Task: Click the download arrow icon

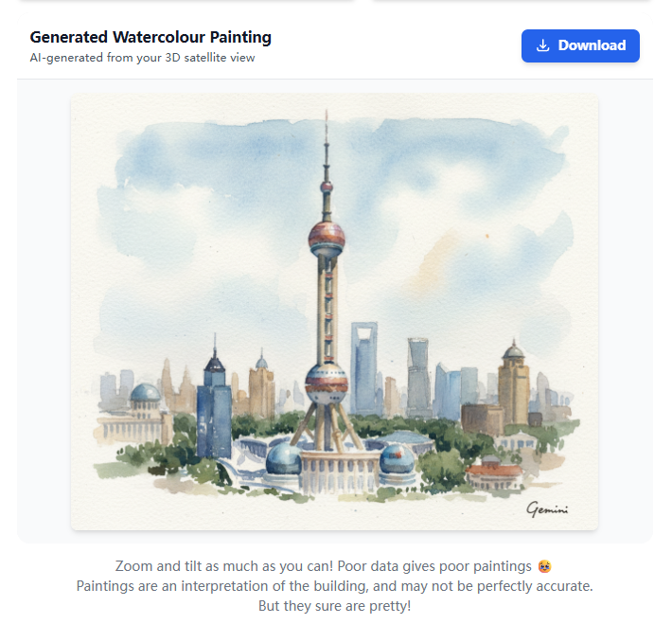Action: click(542, 45)
